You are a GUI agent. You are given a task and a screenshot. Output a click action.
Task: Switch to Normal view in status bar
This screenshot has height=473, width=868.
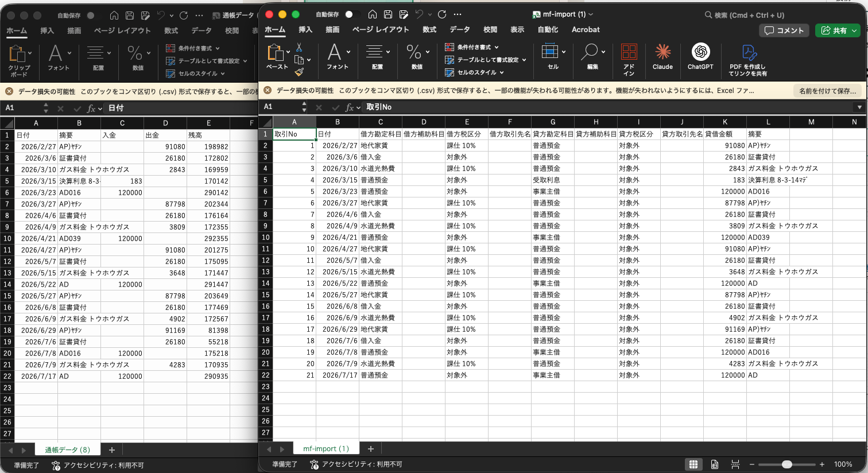coord(693,464)
